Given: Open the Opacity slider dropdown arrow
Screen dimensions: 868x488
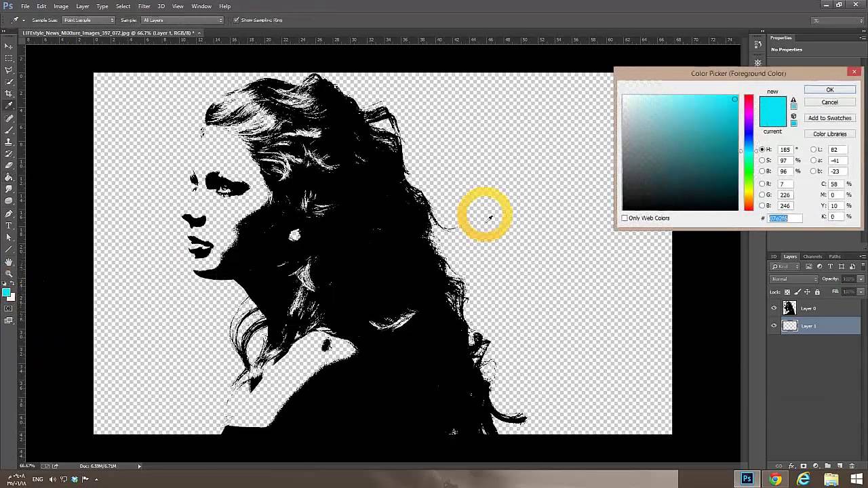Looking at the screenshot, I should point(861,279).
